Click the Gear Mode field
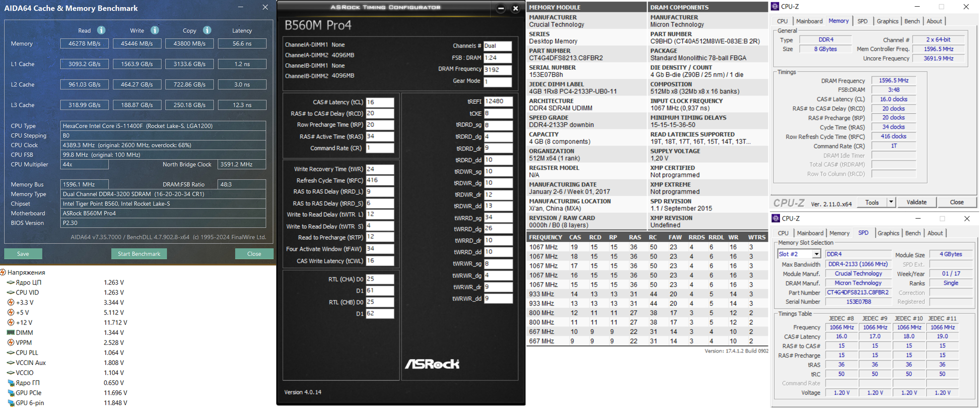This screenshot has height=408, width=980. click(498, 81)
